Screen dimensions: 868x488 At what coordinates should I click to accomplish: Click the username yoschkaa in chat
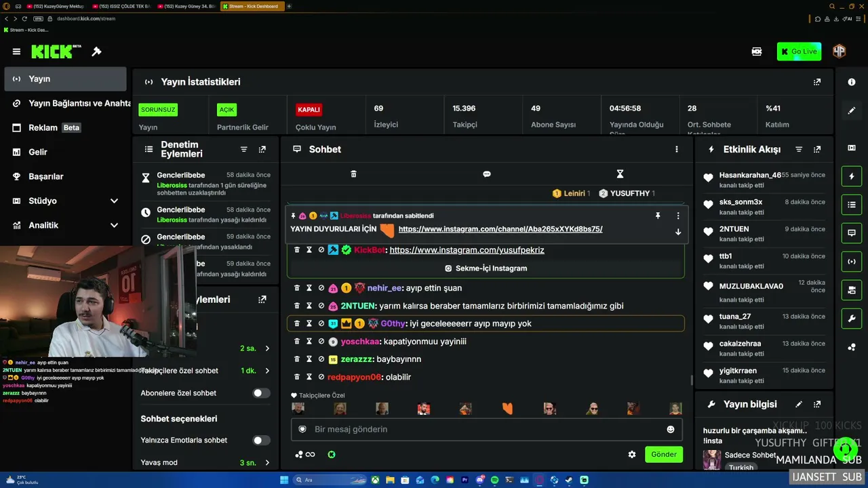(359, 342)
